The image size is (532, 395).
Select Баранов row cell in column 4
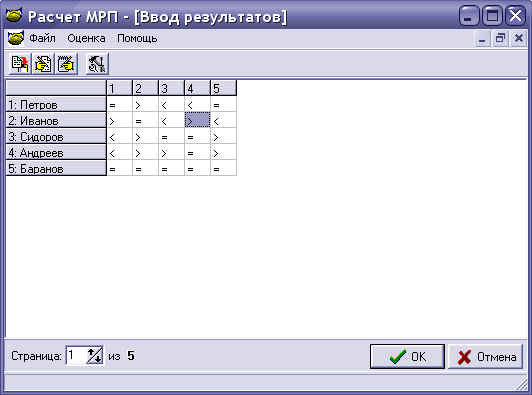[197, 168]
